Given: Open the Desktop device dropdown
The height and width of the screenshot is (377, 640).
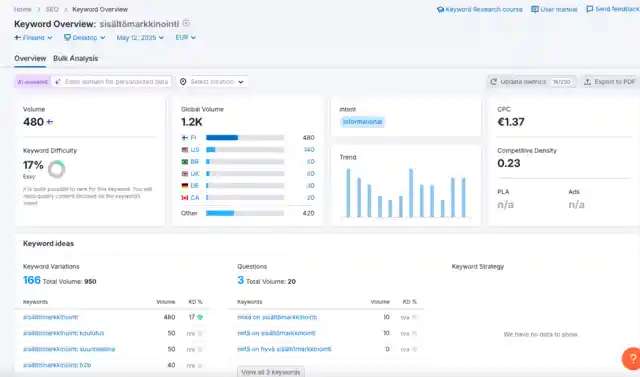Looking at the screenshot, I should tap(85, 38).
